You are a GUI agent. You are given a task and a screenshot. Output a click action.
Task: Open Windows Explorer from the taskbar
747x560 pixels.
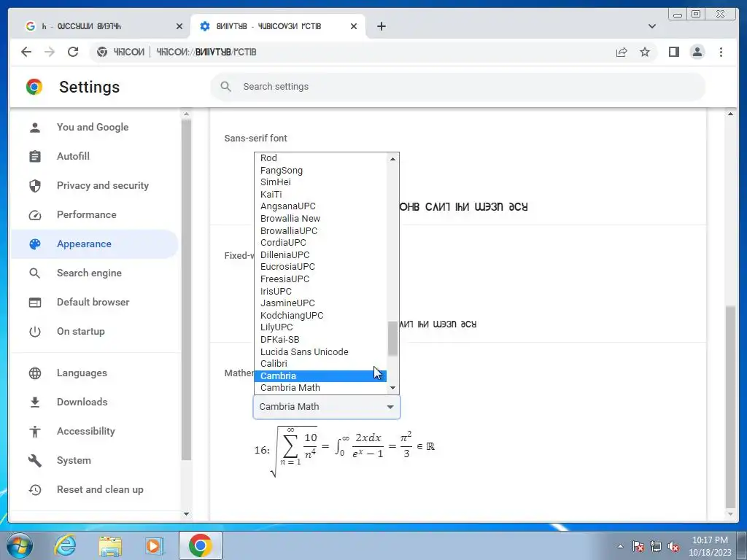pos(110,545)
